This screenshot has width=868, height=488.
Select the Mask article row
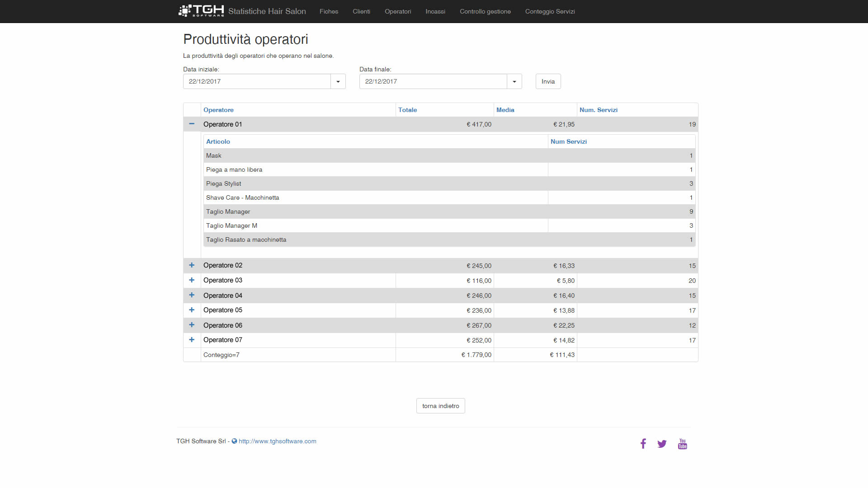[449, 155]
